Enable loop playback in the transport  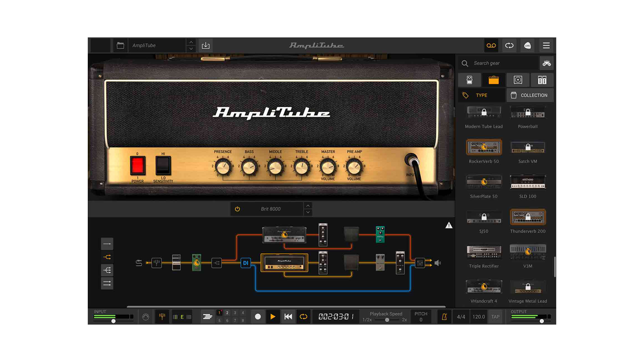click(x=303, y=317)
